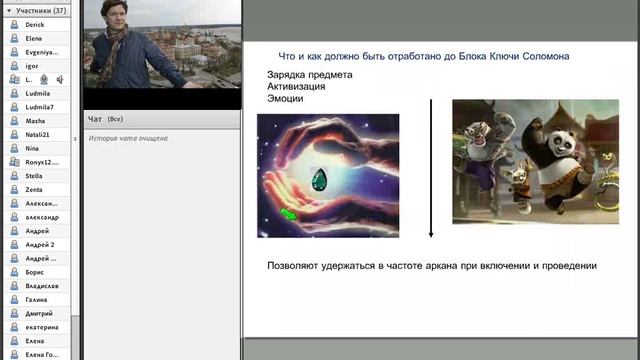Screen dimensions: 640x360
Task: Click the Зарядка предмета line on slide
Action: click(x=310, y=75)
